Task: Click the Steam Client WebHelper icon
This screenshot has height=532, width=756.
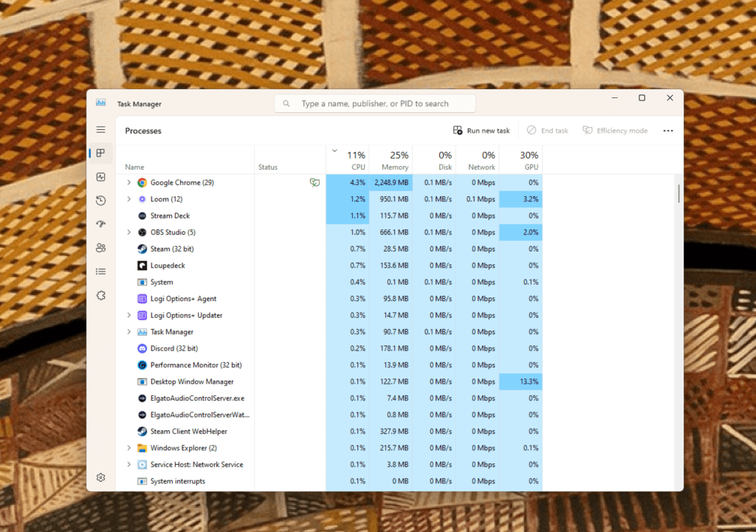Action: point(142,432)
